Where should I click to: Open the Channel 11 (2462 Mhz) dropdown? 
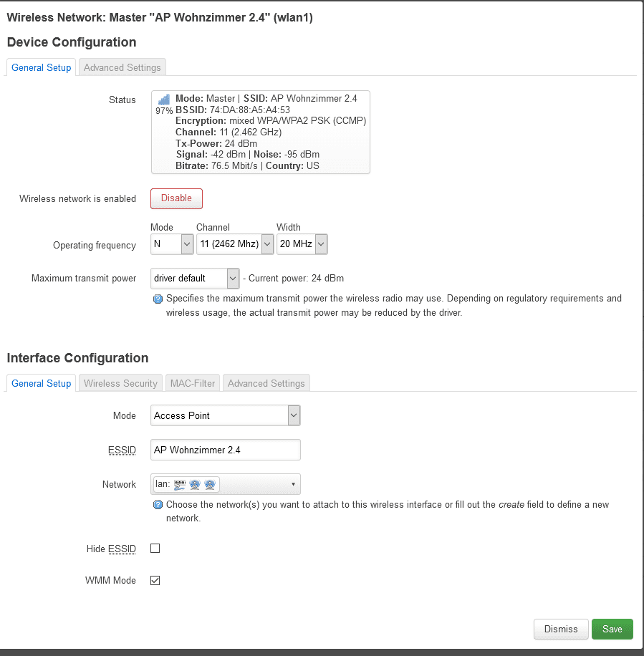[x=236, y=244]
